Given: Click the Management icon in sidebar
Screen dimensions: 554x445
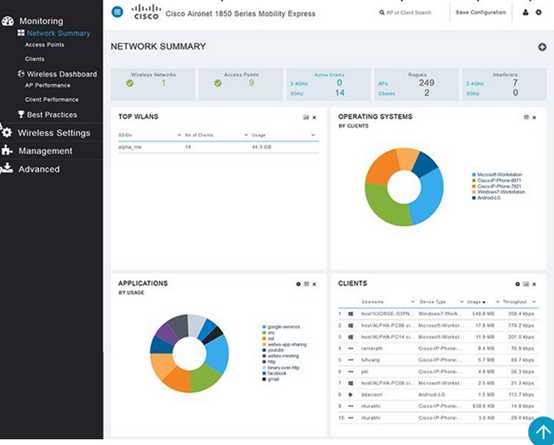Looking at the screenshot, I should (x=7, y=151).
